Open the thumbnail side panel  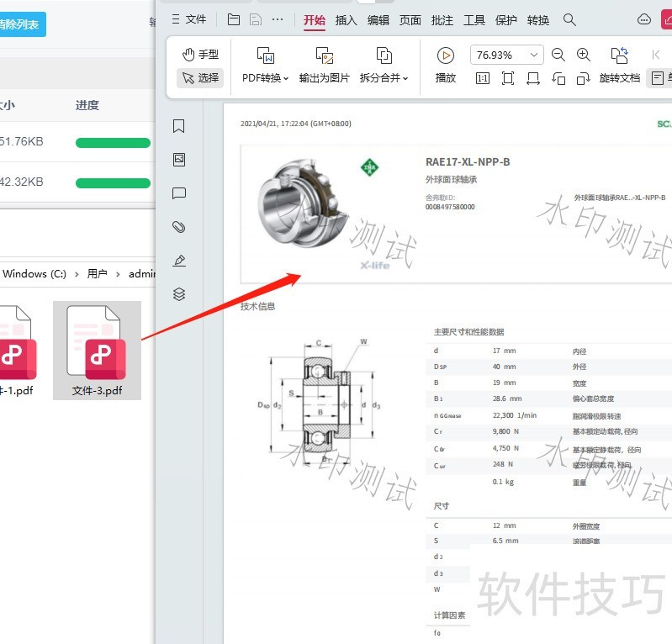tap(178, 160)
